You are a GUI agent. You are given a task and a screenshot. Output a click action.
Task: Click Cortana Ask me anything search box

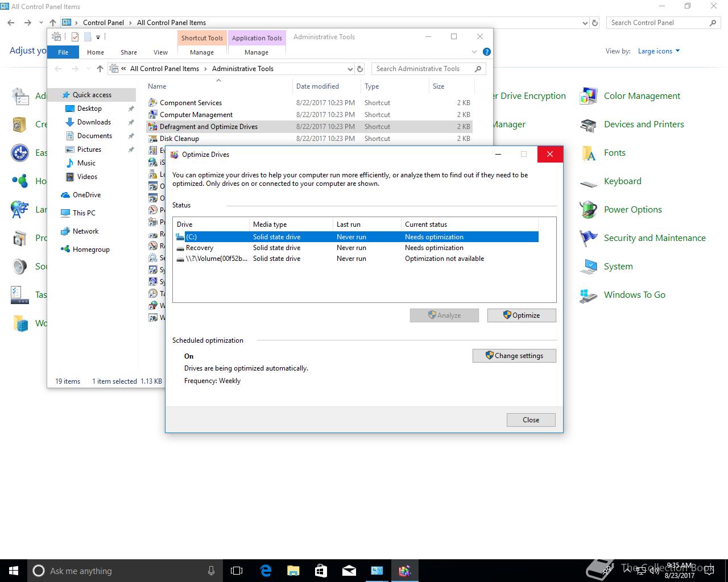tap(126, 571)
